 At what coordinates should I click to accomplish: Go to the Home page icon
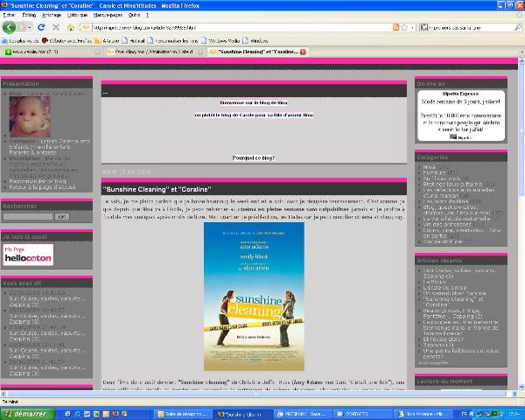(x=70, y=27)
